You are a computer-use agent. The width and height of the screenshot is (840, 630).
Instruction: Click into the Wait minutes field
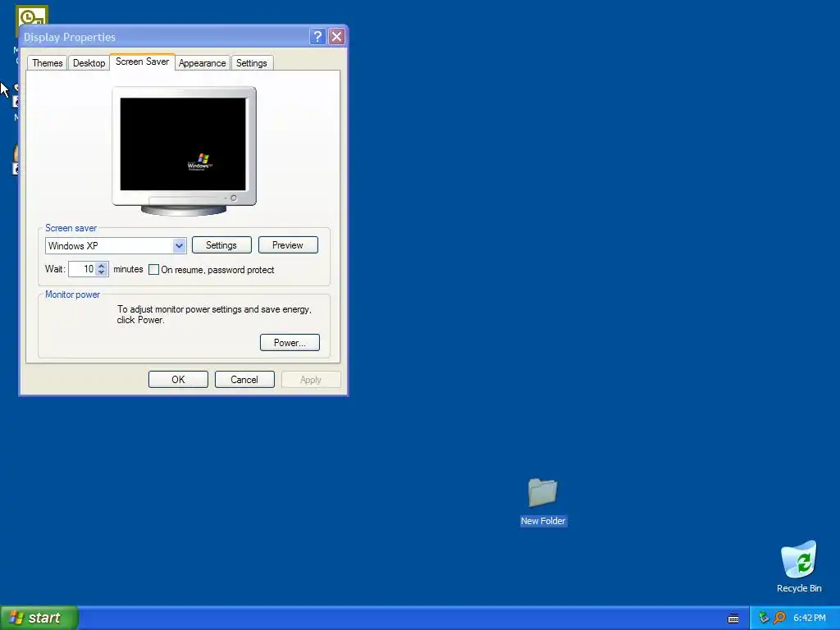[83, 269]
